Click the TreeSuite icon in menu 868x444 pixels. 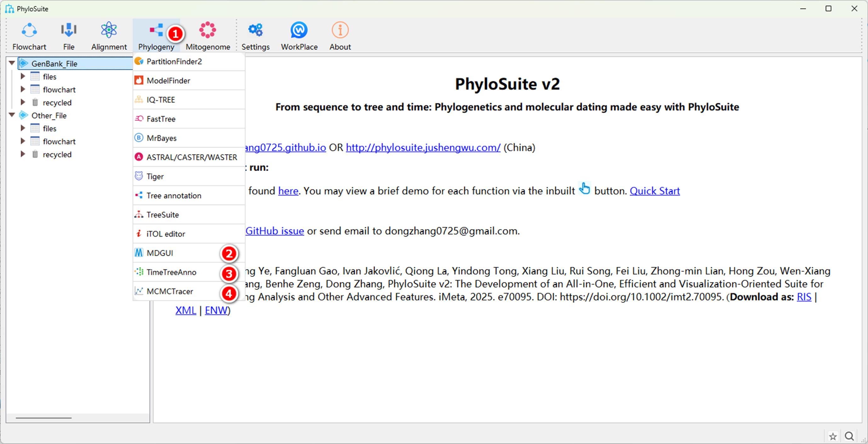(x=139, y=214)
